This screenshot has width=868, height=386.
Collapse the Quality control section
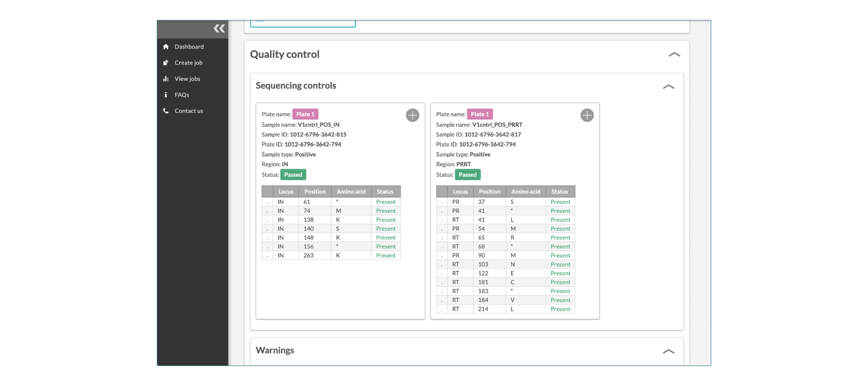675,54
